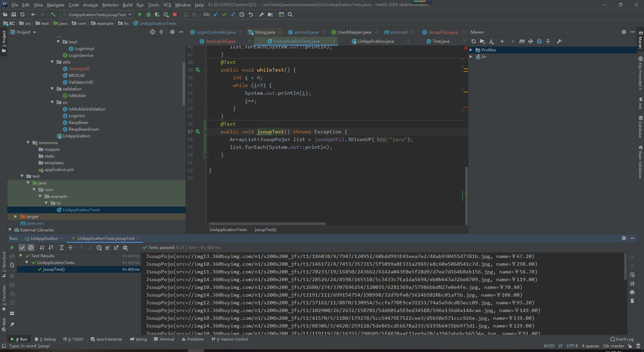Reimport Maven projects with the refresh icon
Image resolution: width=644 pixels, height=352 pixels.
click(474, 41)
